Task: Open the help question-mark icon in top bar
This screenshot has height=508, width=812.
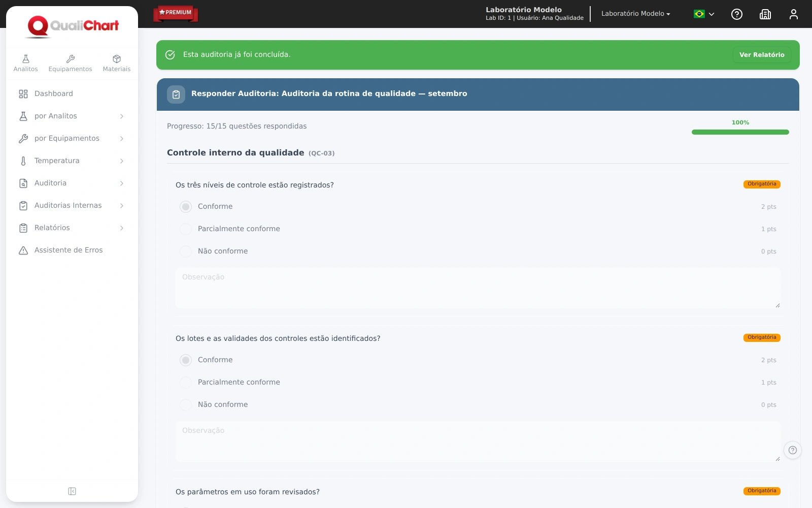Action: [737, 14]
